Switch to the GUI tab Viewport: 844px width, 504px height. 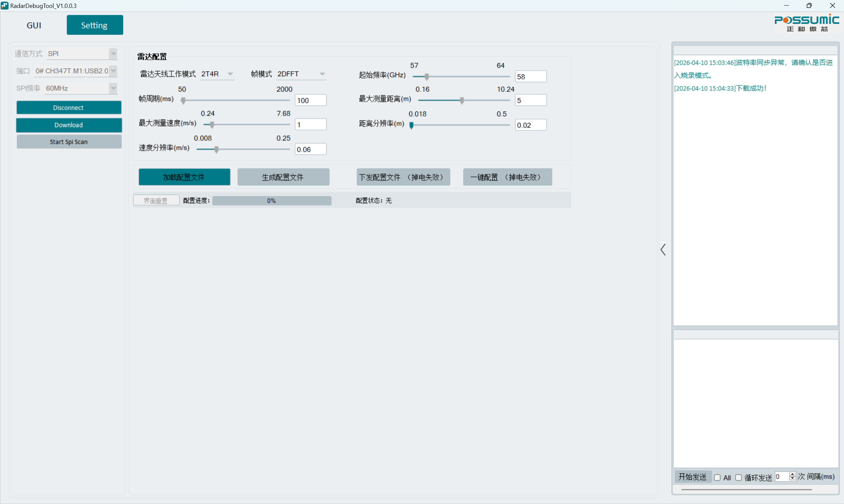click(34, 25)
